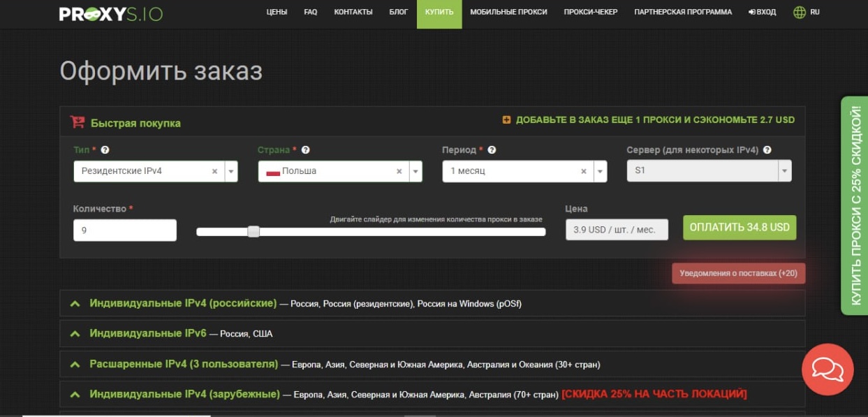Click the 1 месяц selected value
The width and height of the screenshot is (868, 417).
(468, 171)
